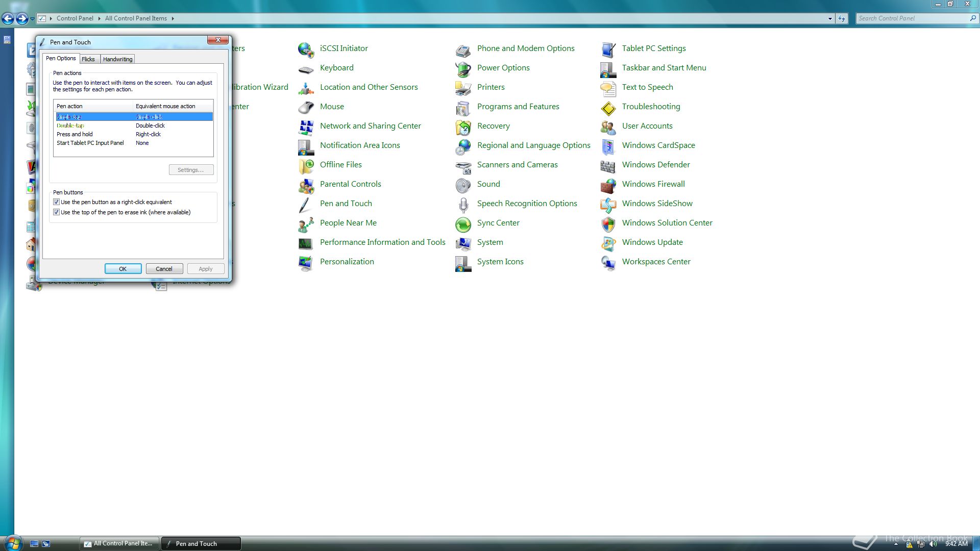Open the iSCSI Initiator icon

click(x=306, y=49)
